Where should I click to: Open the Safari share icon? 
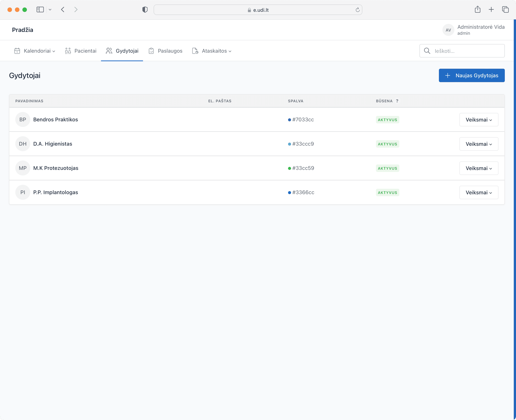tap(478, 10)
